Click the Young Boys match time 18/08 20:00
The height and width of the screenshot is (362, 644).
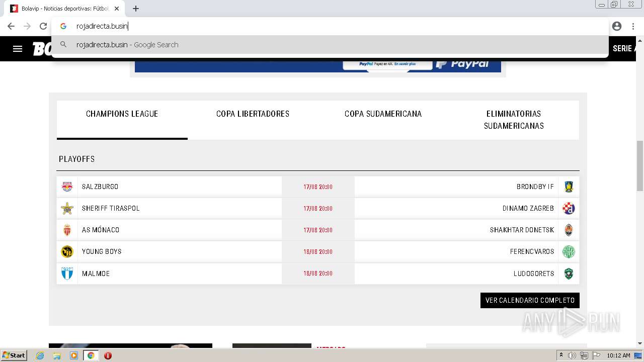point(318,251)
